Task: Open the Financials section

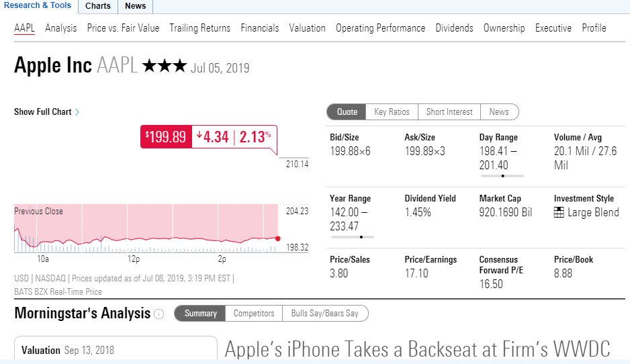Action: [x=259, y=28]
